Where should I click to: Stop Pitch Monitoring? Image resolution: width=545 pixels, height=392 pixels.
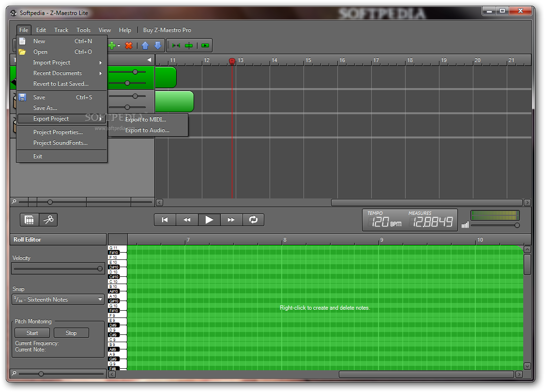[71, 333]
